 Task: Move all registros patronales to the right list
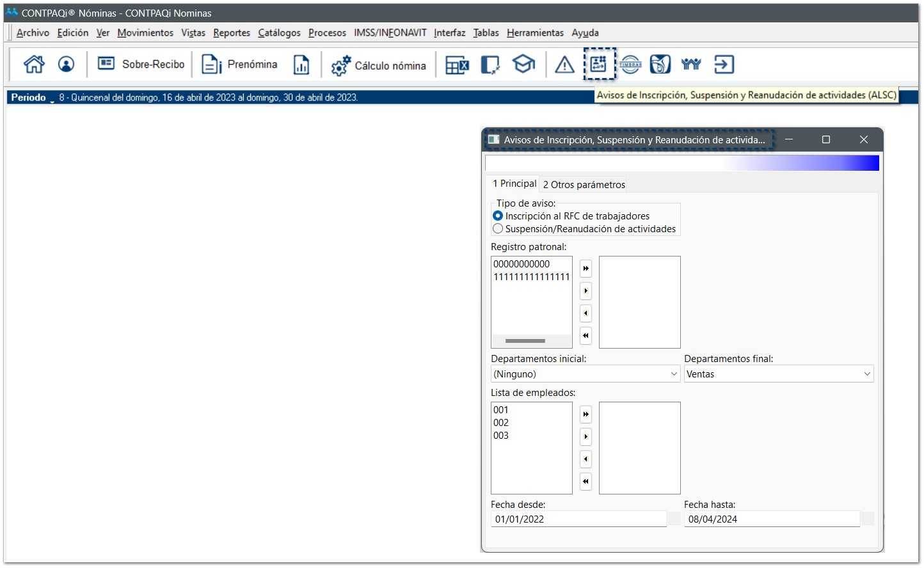point(585,269)
